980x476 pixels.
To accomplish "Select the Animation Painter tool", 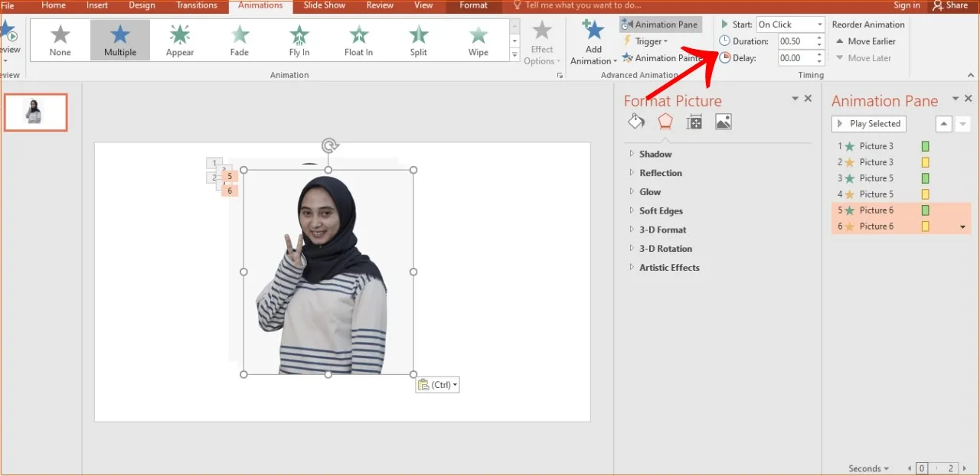I will pos(661,58).
